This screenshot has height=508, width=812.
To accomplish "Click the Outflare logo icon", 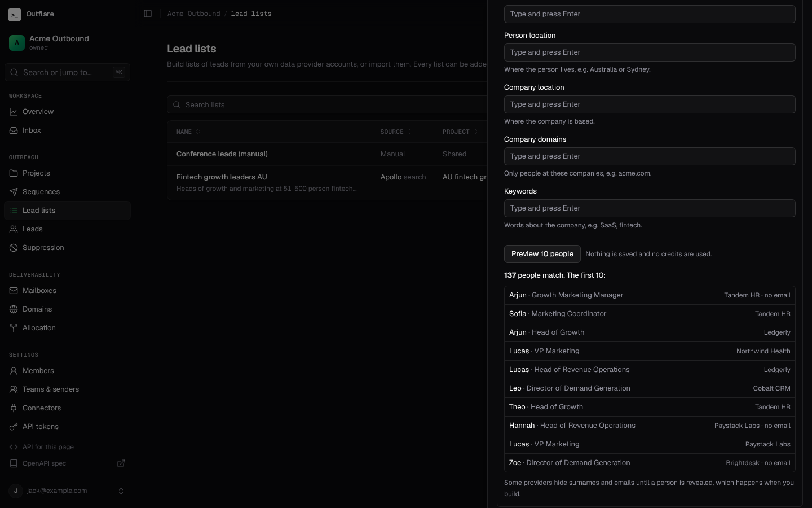I will [x=15, y=14].
